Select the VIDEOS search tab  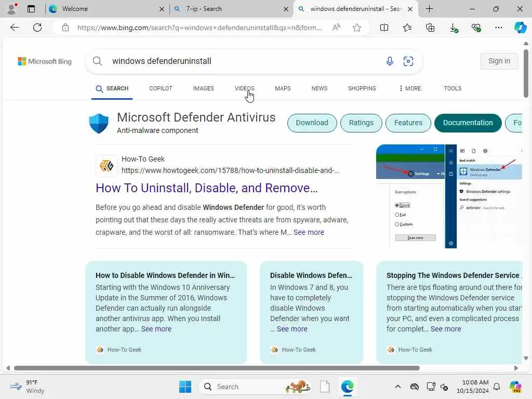pos(244,88)
